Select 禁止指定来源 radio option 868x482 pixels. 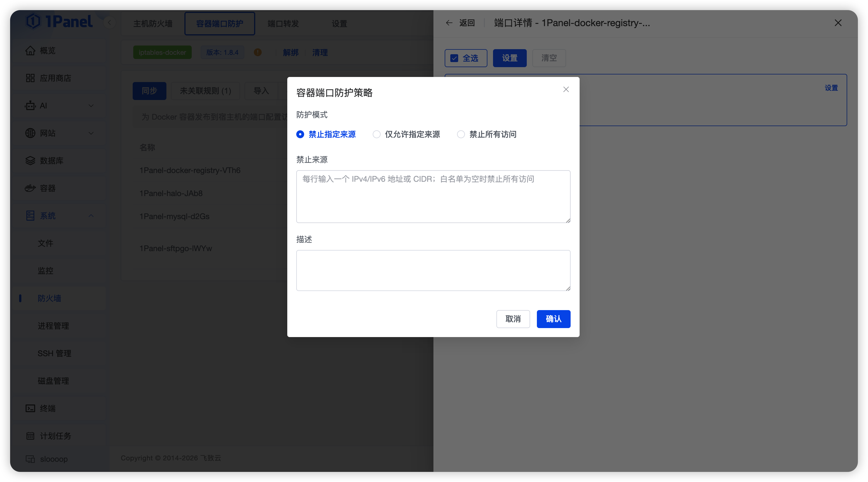[x=326, y=134]
